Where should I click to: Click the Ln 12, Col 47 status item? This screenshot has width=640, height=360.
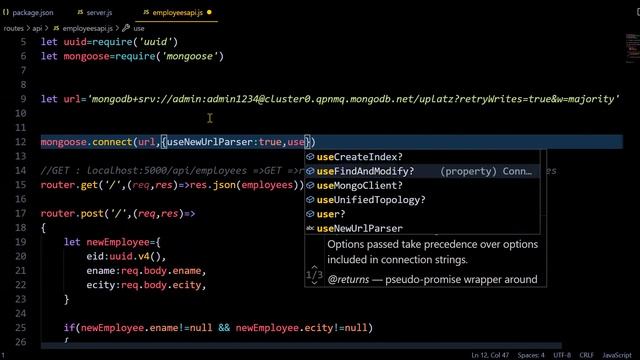click(490, 355)
